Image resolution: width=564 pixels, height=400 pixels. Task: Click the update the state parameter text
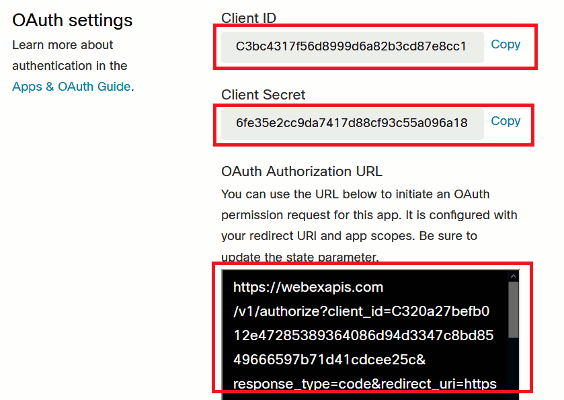(x=300, y=257)
